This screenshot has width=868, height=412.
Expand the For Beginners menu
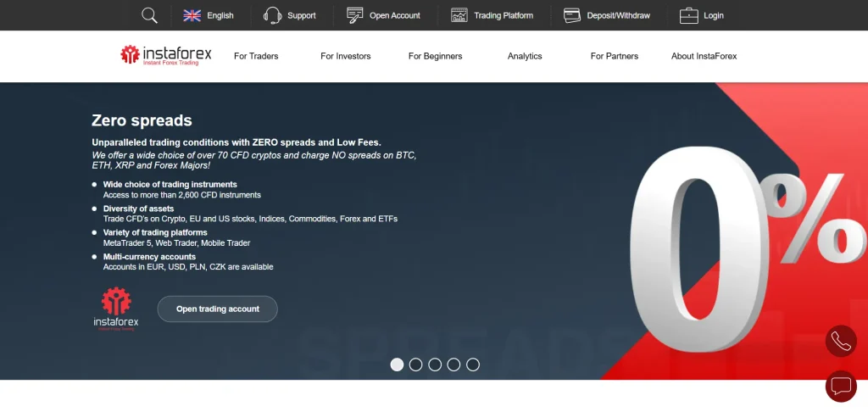[x=435, y=56]
